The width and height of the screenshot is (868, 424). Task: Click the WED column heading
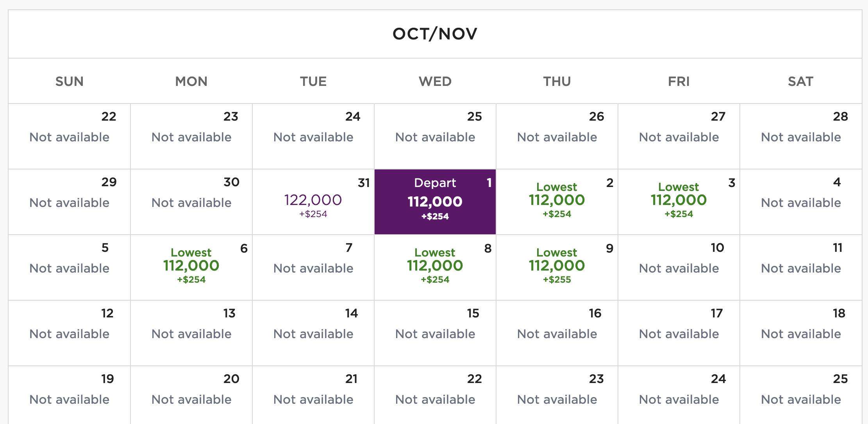tap(435, 81)
